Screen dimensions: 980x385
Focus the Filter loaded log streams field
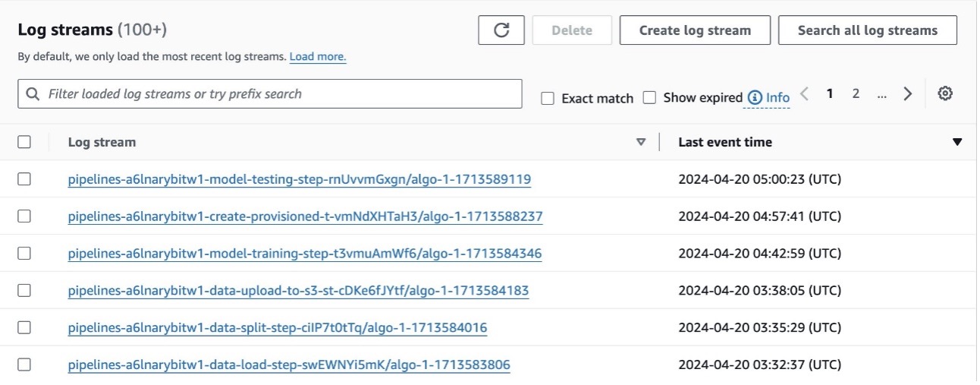[270, 94]
